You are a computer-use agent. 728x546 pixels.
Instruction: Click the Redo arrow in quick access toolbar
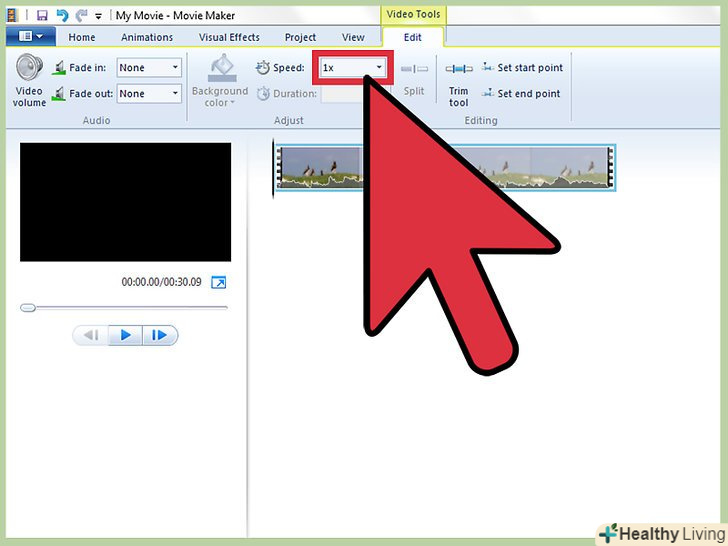[82, 16]
